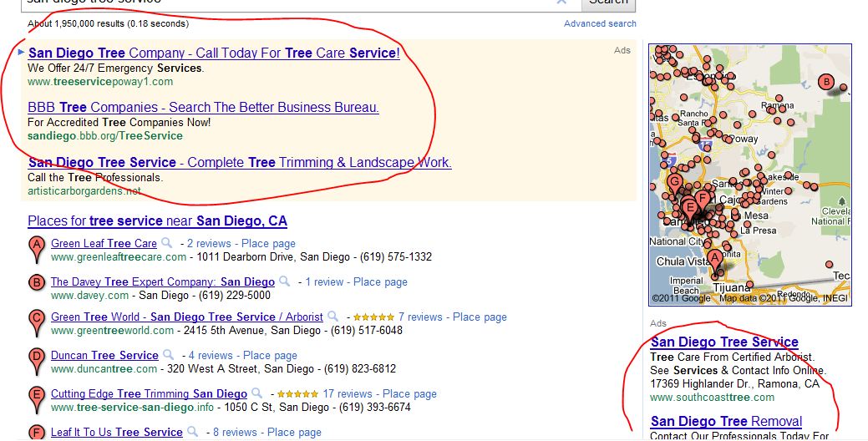Click marker A on the map near Tijuana

point(715,261)
